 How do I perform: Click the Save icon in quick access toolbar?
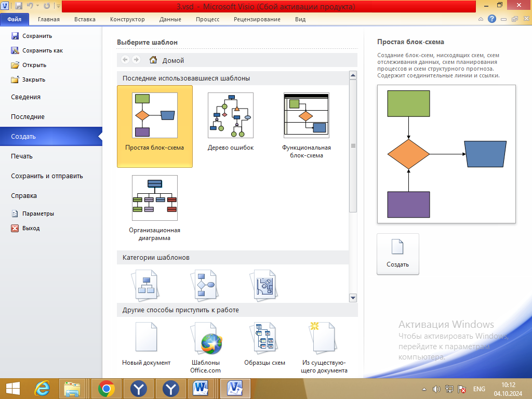click(19, 6)
